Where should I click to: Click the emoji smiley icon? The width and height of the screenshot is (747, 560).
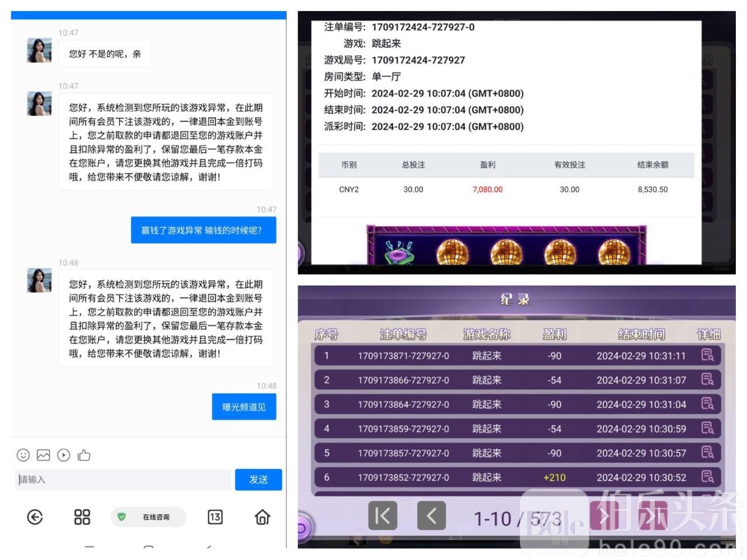pos(23,455)
